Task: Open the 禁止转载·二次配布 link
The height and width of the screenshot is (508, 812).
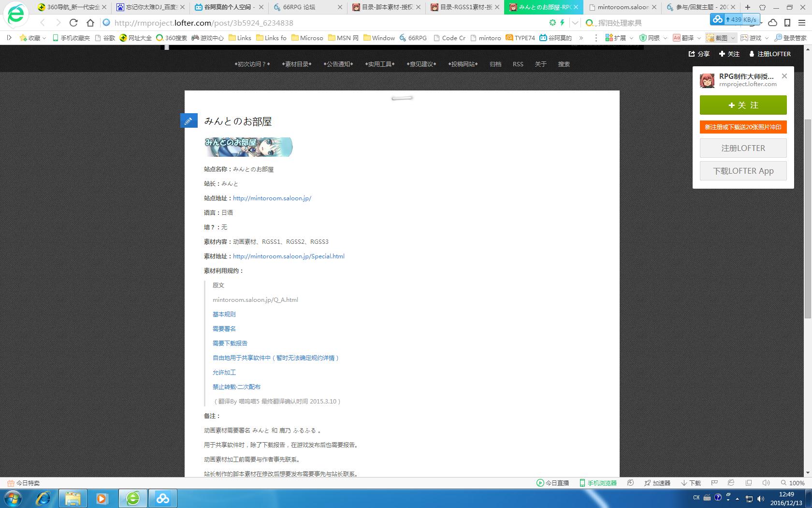Action: (x=236, y=387)
